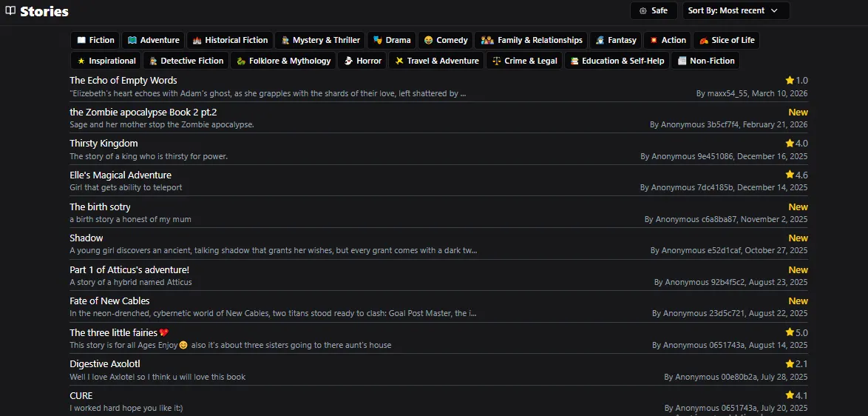Click the New label on Shadow story

[799, 238]
